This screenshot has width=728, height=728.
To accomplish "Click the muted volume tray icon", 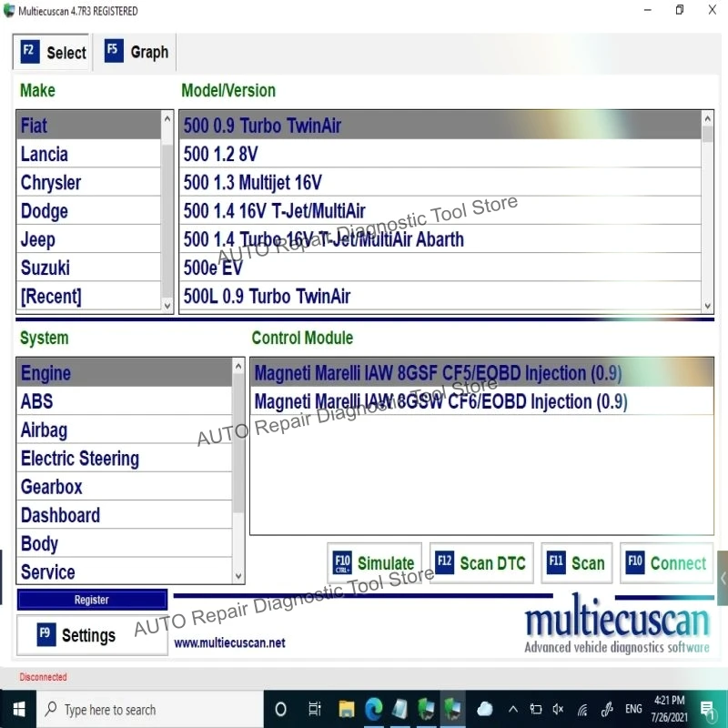I will [x=558, y=709].
